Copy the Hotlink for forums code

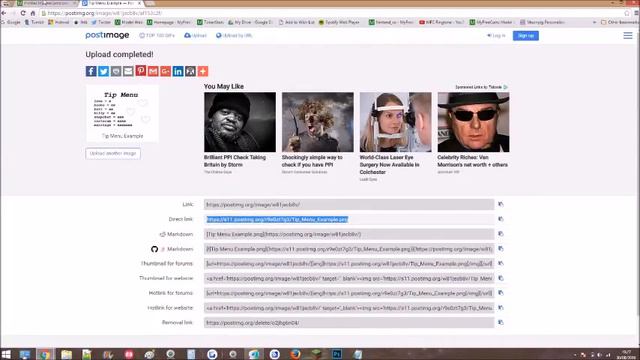[x=501, y=293]
